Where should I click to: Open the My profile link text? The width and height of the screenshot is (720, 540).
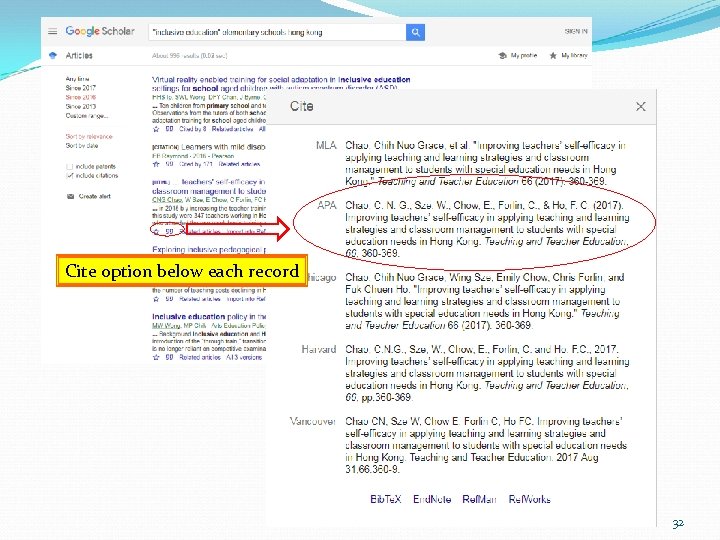pos(524,56)
